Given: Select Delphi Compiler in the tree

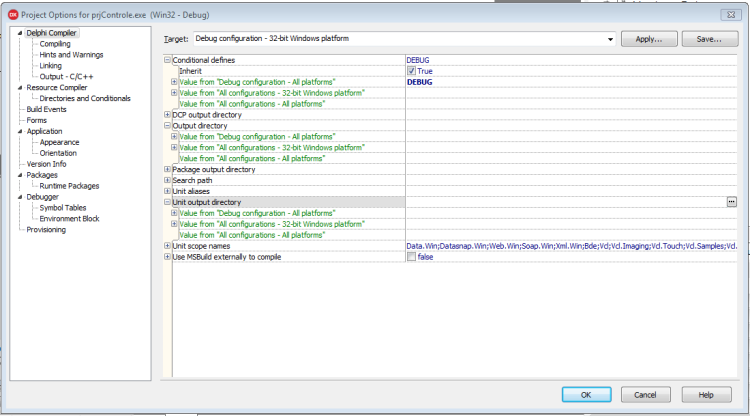Looking at the screenshot, I should (x=51, y=33).
